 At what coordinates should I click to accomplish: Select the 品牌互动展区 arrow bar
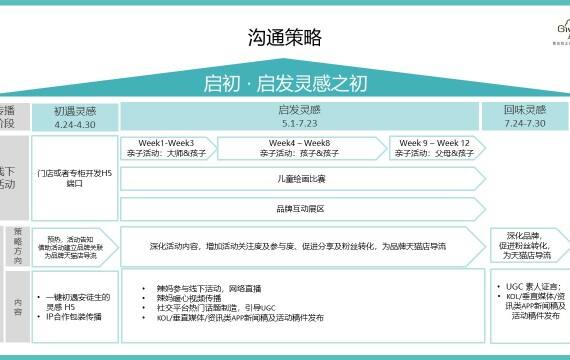303,209
